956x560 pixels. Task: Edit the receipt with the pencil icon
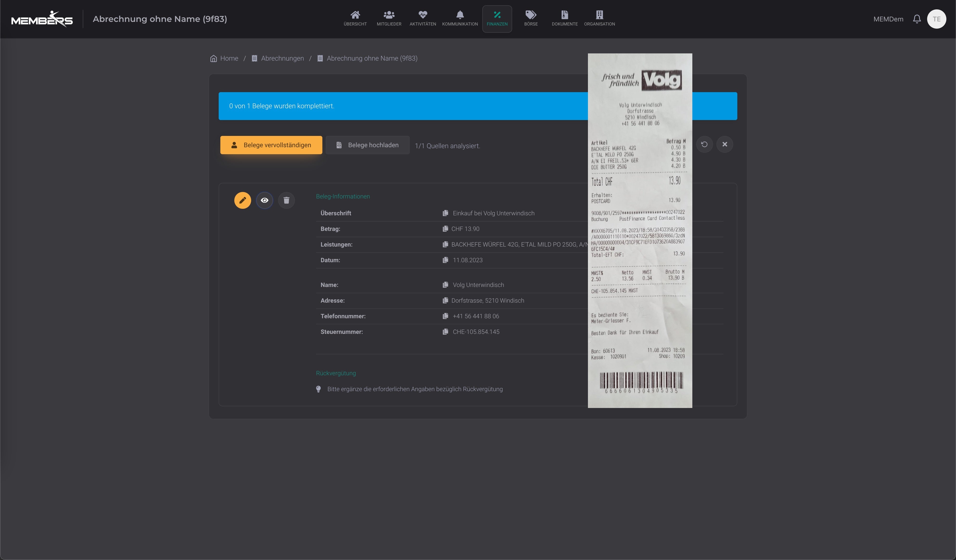(x=242, y=200)
